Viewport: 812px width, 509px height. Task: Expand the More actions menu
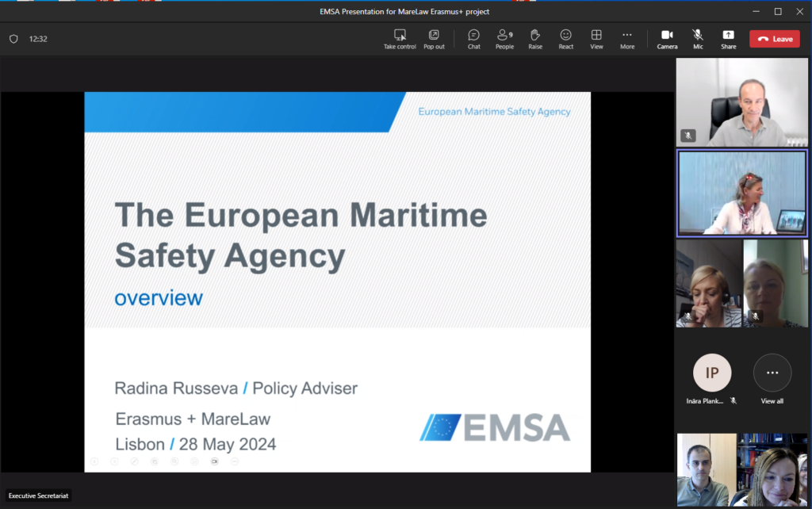pyautogui.click(x=627, y=38)
